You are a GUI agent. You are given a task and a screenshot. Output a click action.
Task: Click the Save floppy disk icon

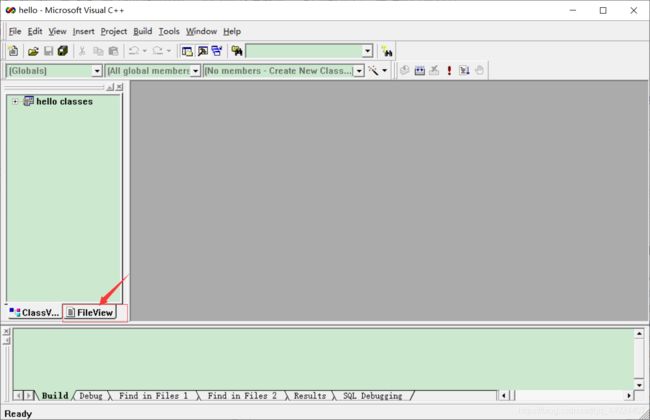coord(49,51)
